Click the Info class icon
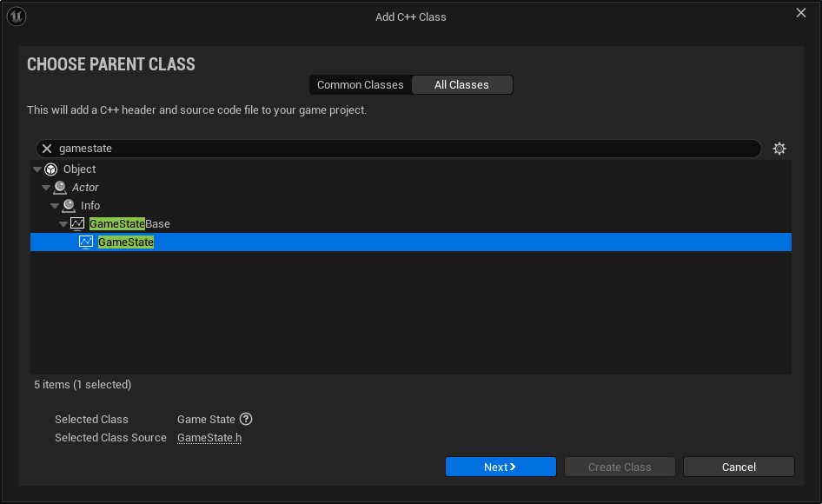Screen dimensions: 822x504 tap(69, 206)
